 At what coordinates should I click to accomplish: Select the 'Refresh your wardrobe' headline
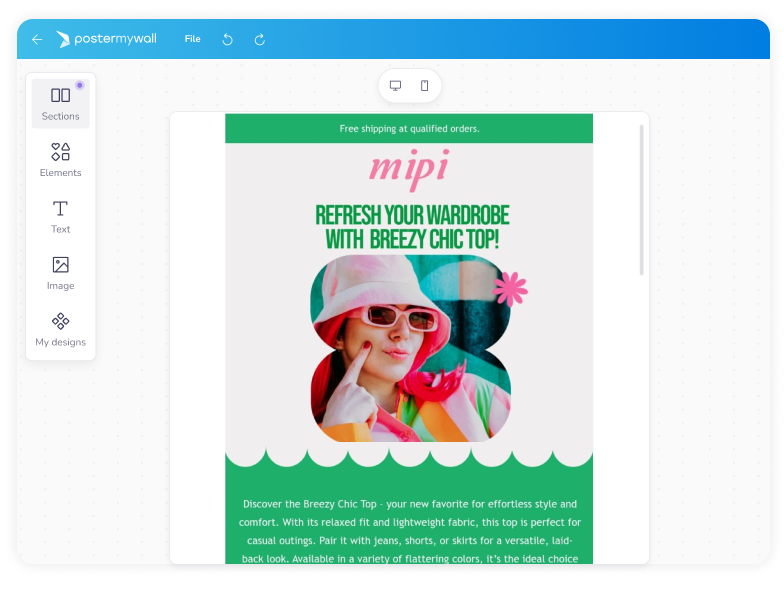coord(411,228)
